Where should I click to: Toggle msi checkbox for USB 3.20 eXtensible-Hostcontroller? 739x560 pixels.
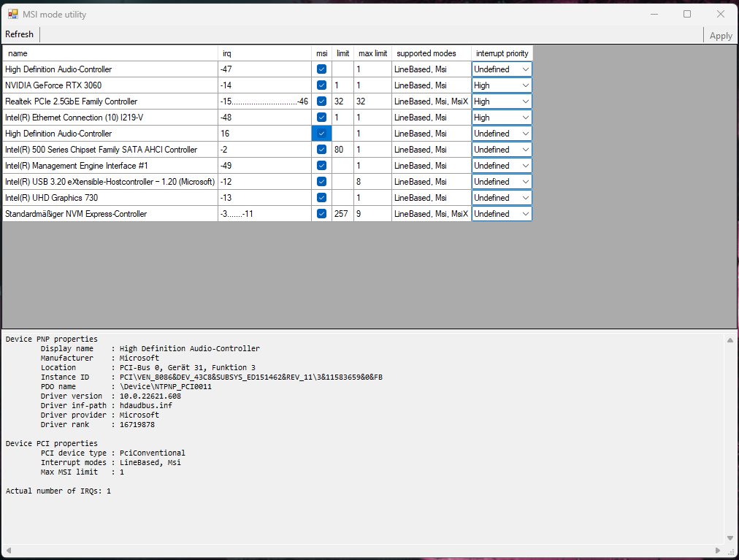click(x=321, y=182)
